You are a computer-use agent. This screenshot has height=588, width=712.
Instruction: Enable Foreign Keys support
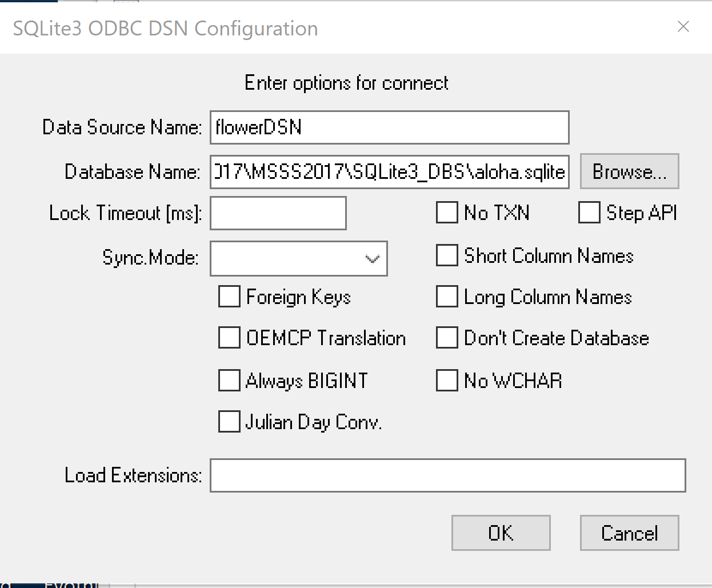[229, 297]
